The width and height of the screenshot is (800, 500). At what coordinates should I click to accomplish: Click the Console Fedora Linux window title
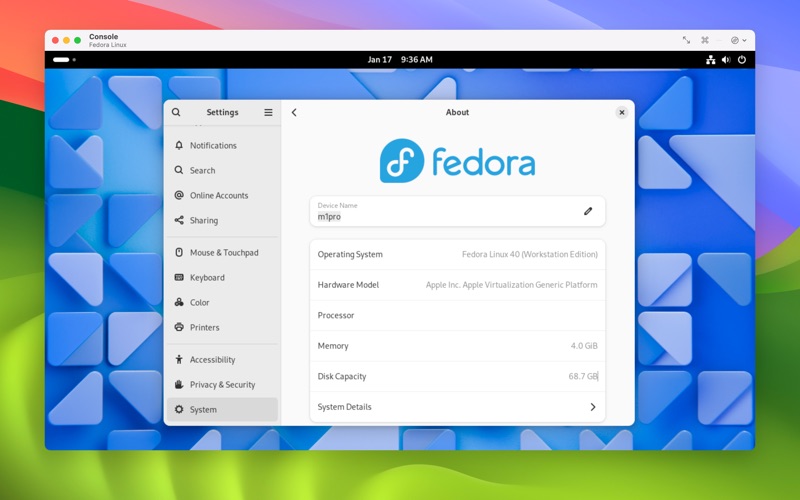click(108, 40)
